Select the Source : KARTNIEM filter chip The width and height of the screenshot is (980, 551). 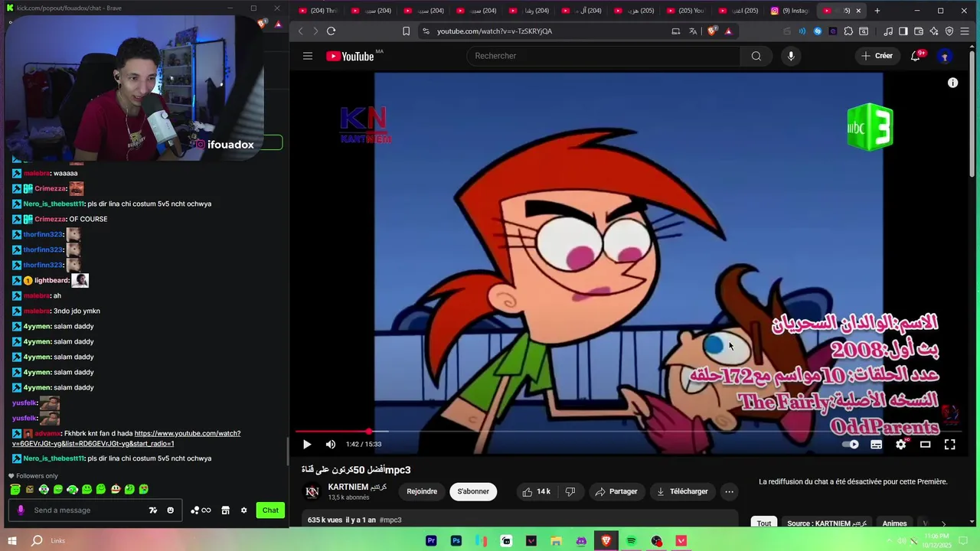pyautogui.click(x=827, y=523)
